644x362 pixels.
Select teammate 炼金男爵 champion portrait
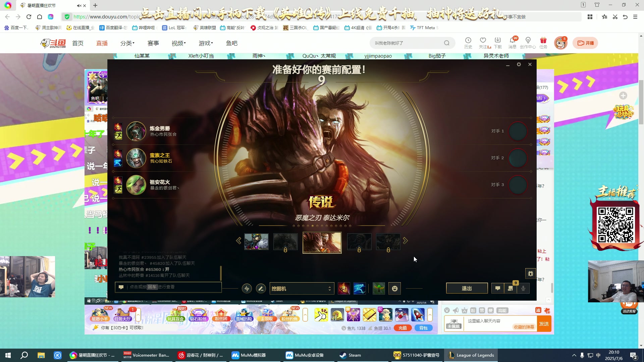pos(136,131)
